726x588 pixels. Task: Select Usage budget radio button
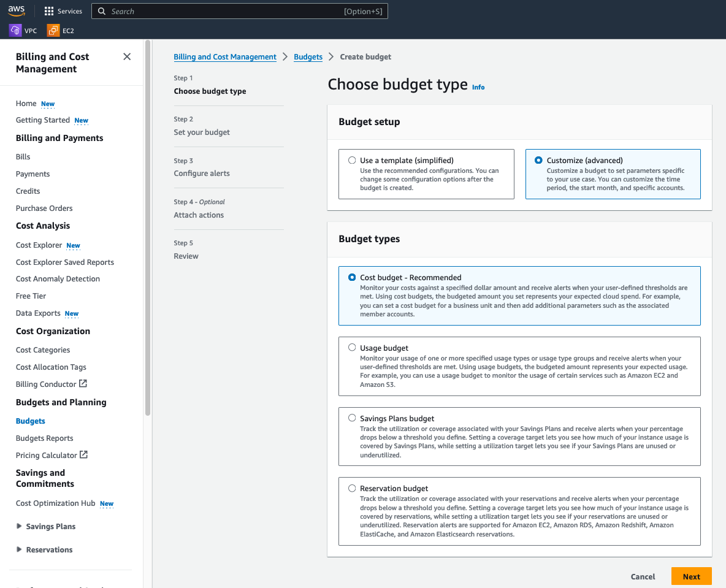[352, 347]
